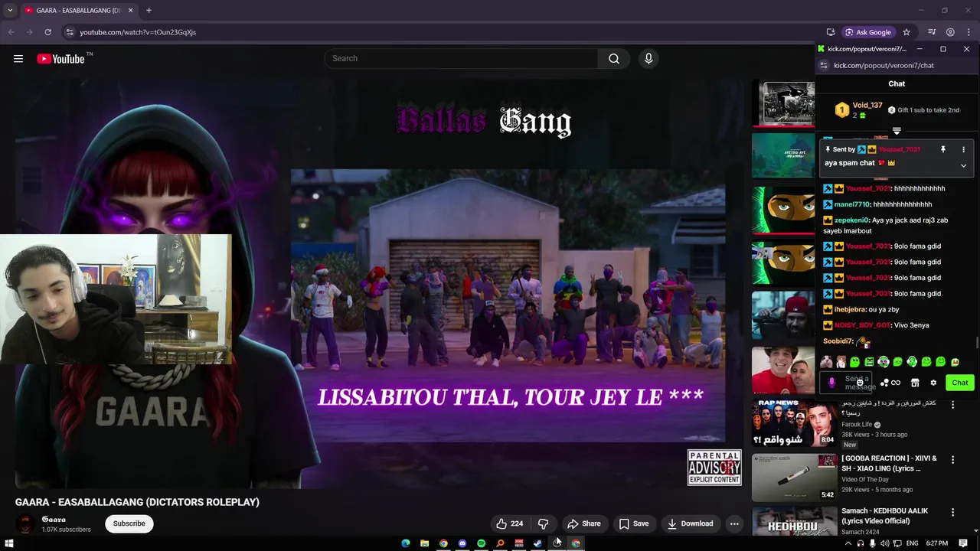Click the YouTube search magnifier button
Screen dimensions: 980x551
[614, 59]
